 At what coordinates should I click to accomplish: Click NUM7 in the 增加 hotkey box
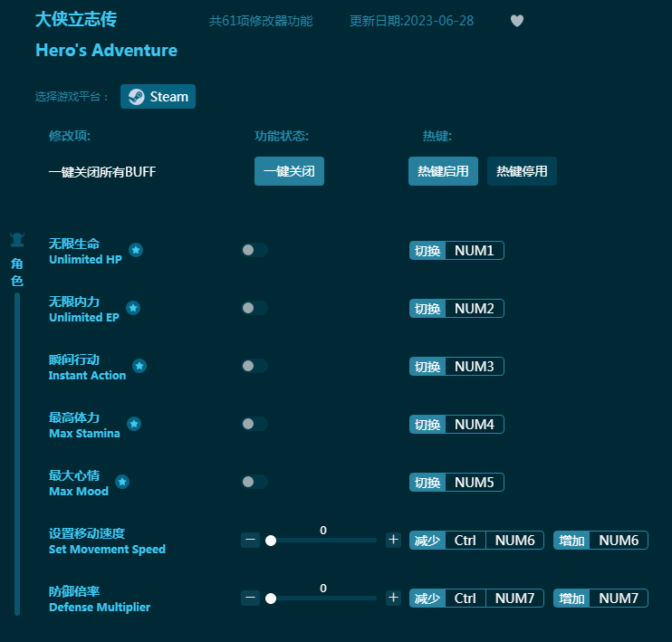(619, 598)
